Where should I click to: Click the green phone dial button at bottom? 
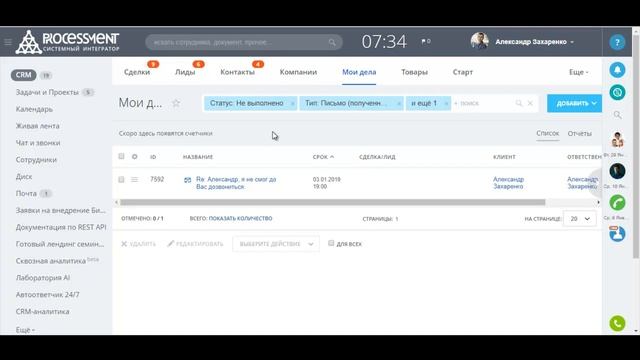[617, 323]
